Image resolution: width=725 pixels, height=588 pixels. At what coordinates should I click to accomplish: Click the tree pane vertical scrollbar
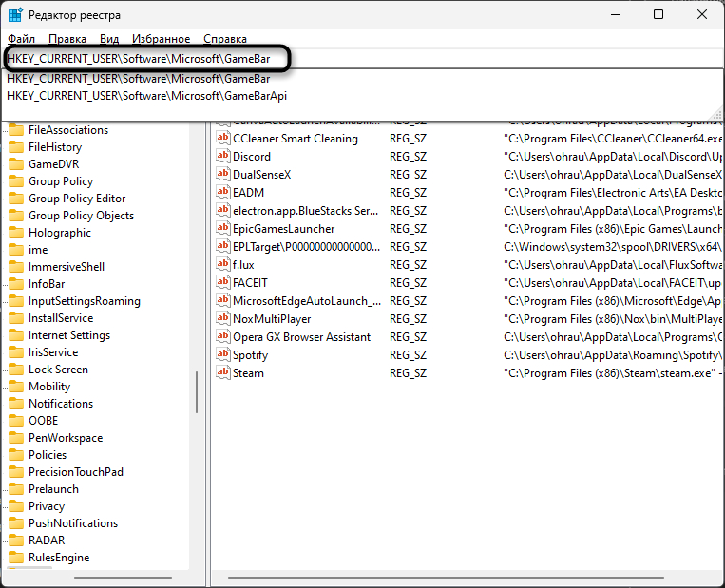[x=197, y=392]
